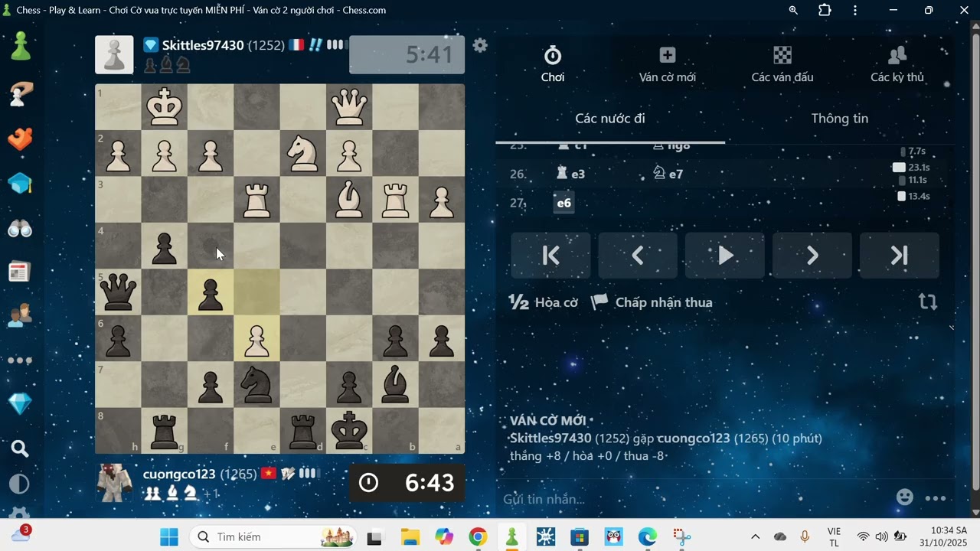Select the white pawn on e6
The width and height of the screenshot is (980, 551).
tap(256, 337)
